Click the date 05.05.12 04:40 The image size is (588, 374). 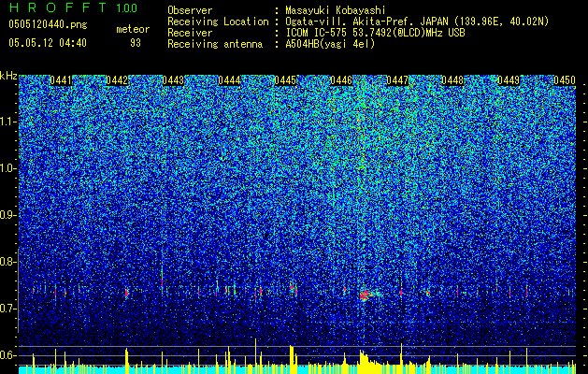click(x=48, y=43)
